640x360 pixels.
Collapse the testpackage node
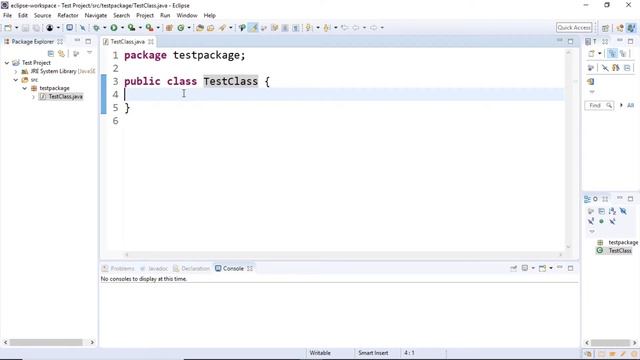pyautogui.click(x=24, y=88)
